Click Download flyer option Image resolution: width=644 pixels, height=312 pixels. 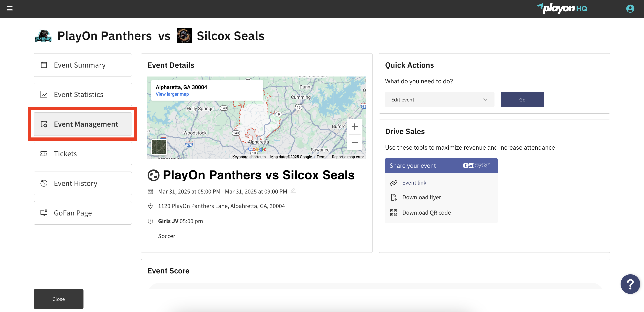pyautogui.click(x=421, y=197)
